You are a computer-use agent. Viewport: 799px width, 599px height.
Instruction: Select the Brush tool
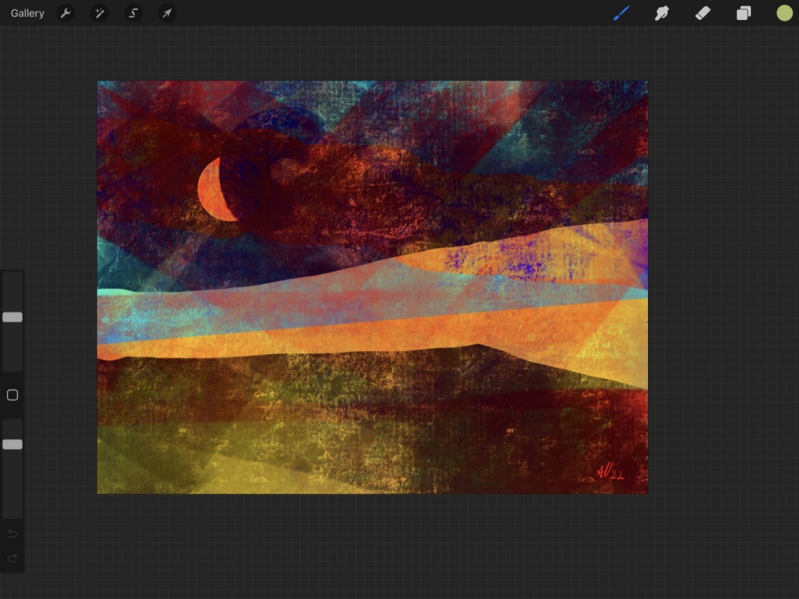621,14
